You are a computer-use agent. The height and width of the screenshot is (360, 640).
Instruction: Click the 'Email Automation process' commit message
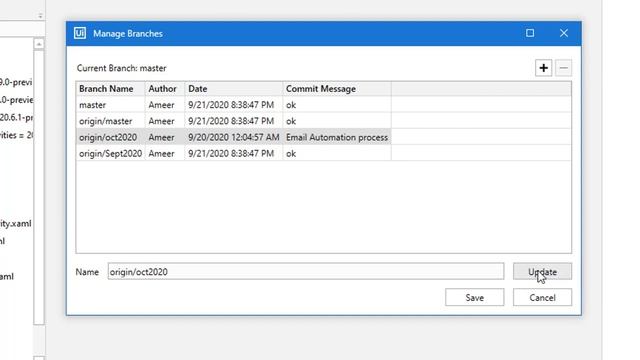(337, 137)
